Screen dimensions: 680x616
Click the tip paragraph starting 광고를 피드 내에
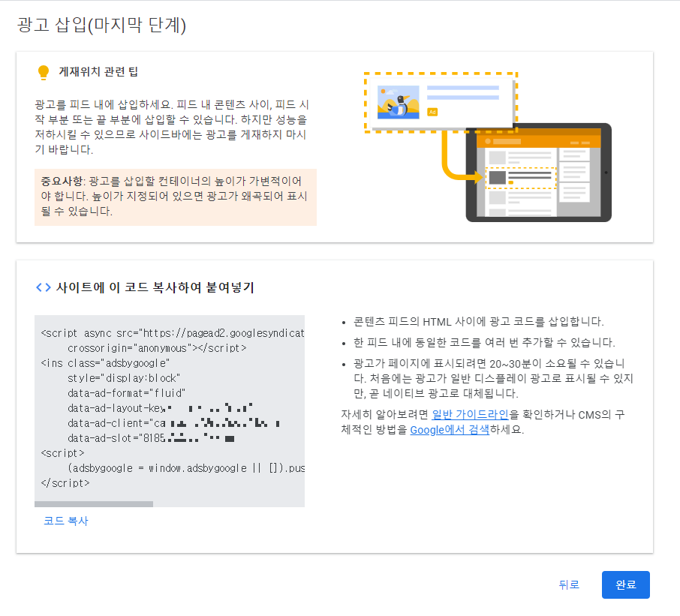click(x=172, y=127)
